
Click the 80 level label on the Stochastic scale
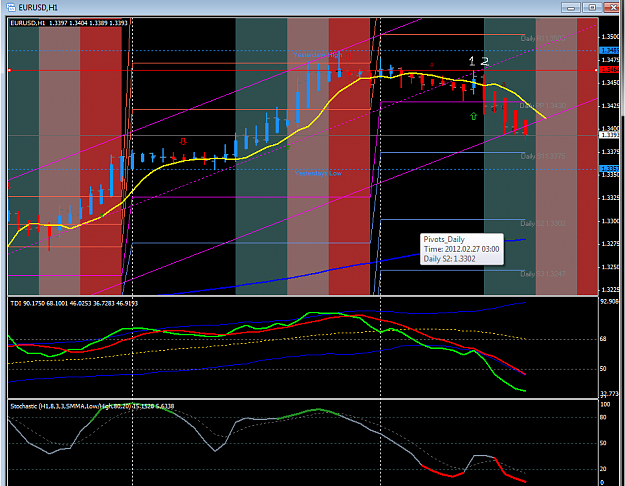603,417
